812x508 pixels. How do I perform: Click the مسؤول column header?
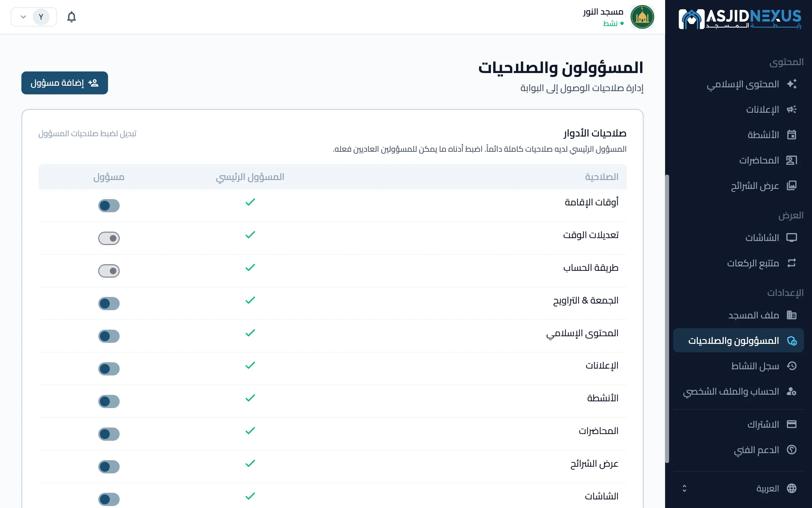(109, 177)
